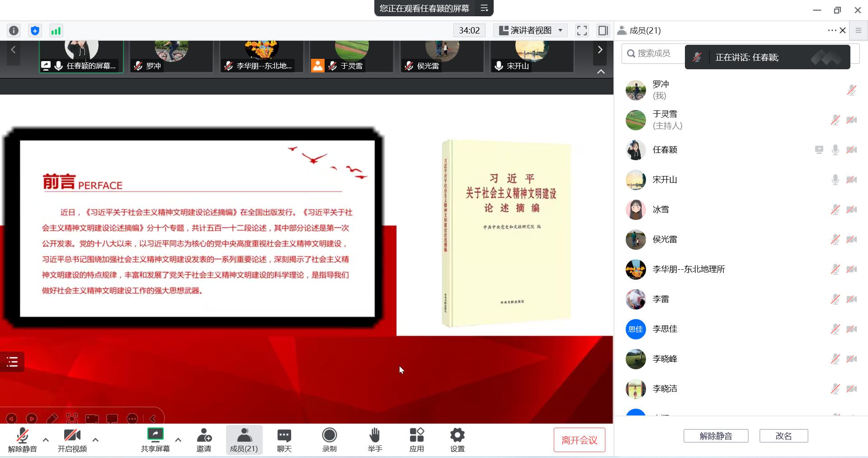
Task: Check the green network signal icon
Action: click(56, 30)
